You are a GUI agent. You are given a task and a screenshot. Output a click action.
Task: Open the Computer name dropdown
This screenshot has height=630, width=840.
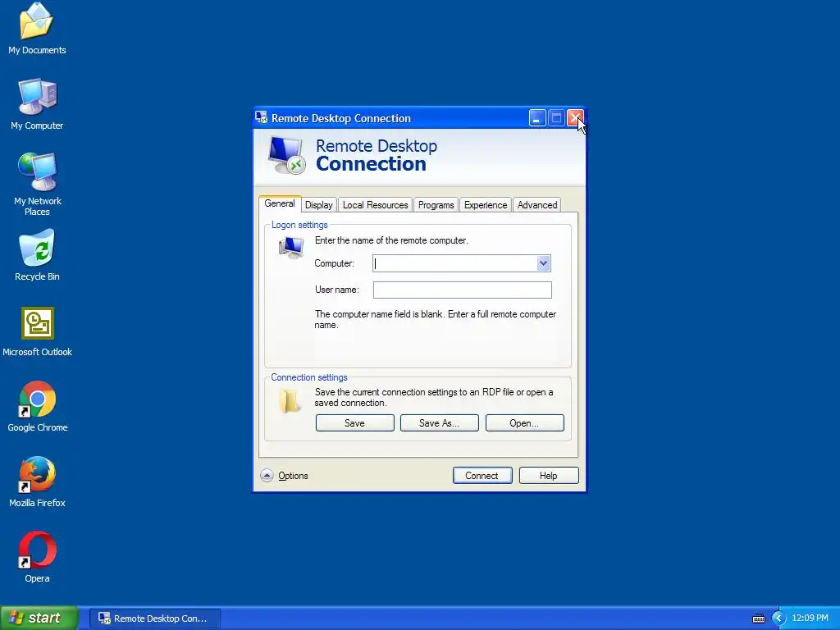tap(543, 263)
